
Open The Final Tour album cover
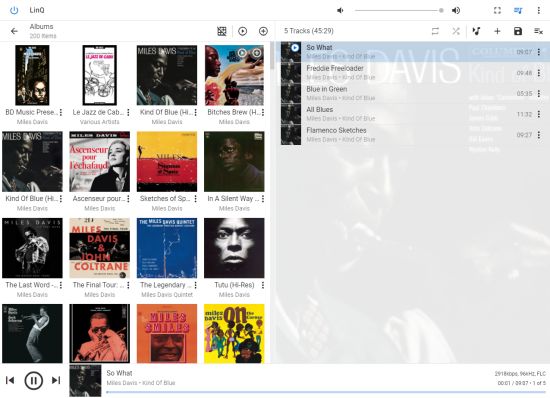[x=100, y=248]
